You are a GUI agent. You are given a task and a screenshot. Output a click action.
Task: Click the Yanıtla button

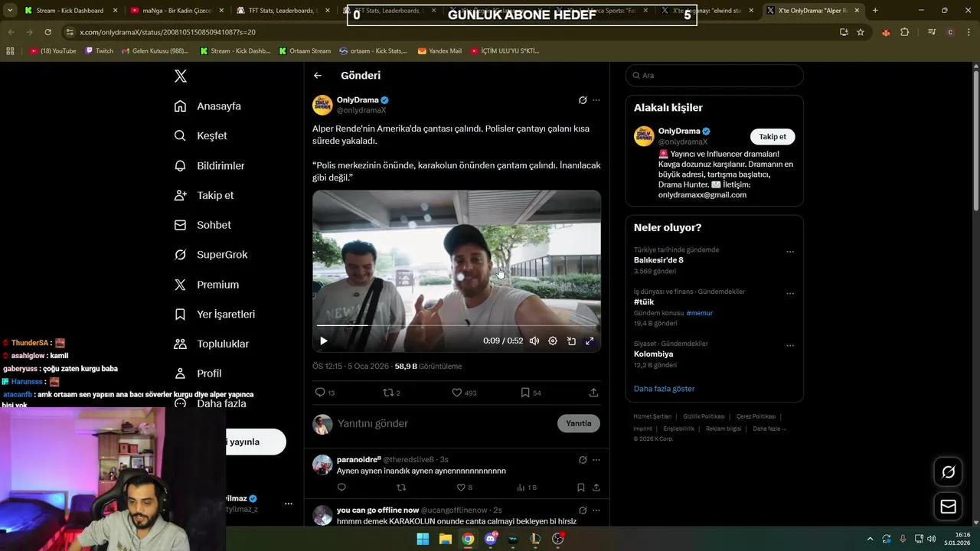[x=579, y=423]
